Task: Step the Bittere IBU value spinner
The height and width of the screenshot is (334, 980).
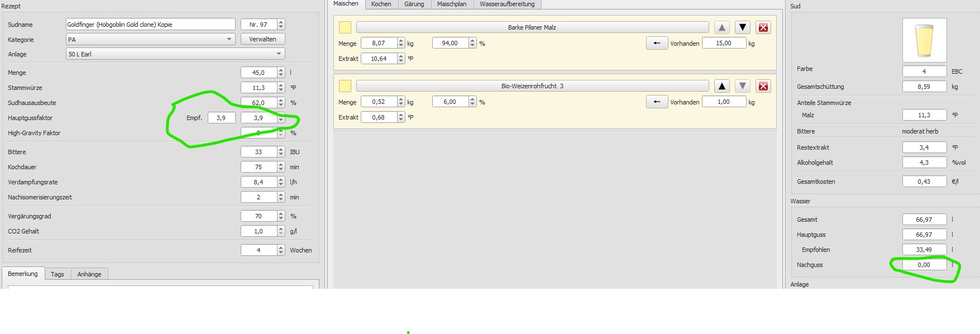Action: coord(281,152)
